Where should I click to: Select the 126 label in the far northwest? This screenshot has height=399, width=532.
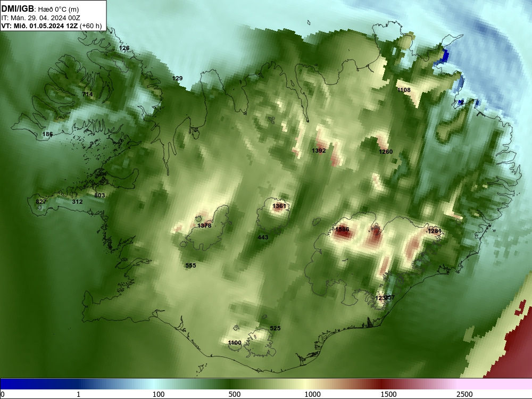tap(124, 48)
